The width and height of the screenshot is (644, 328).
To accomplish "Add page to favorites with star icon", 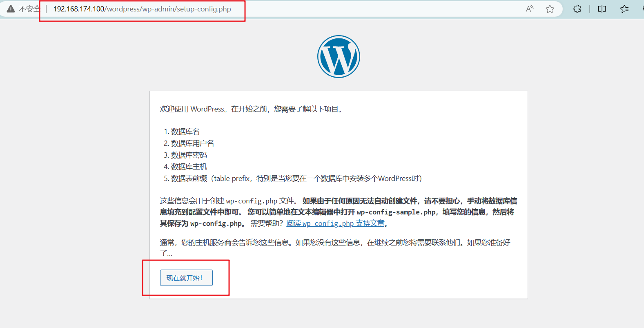I will point(550,9).
